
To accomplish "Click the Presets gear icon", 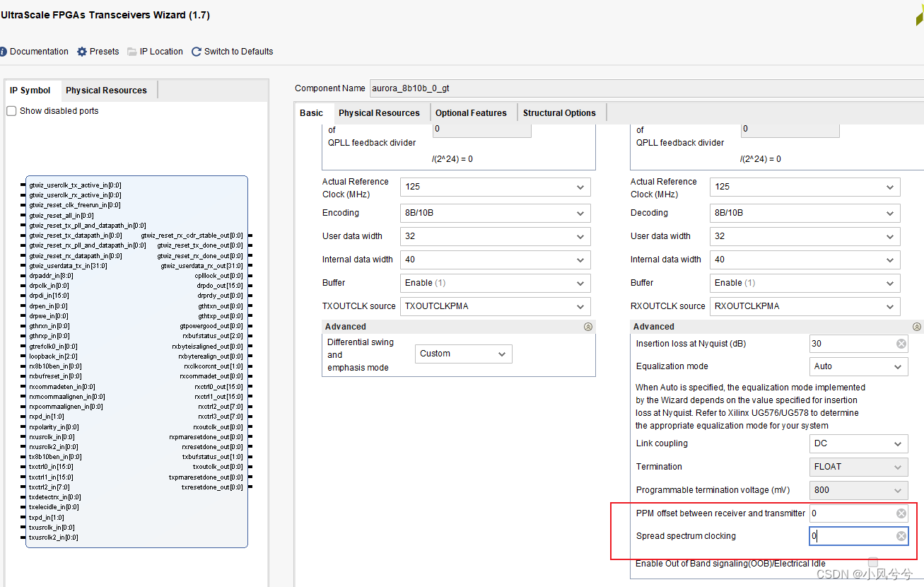I will [82, 52].
